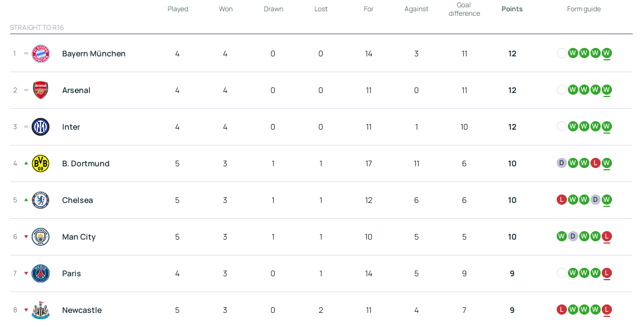Click the Newcastle club crest

tap(41, 310)
